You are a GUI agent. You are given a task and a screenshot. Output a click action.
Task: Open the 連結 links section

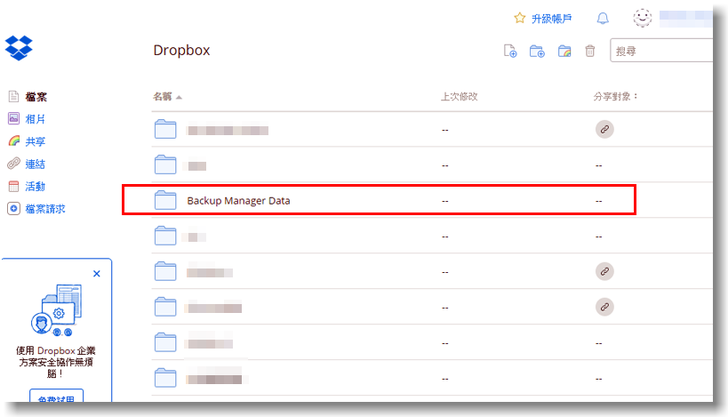(x=35, y=163)
